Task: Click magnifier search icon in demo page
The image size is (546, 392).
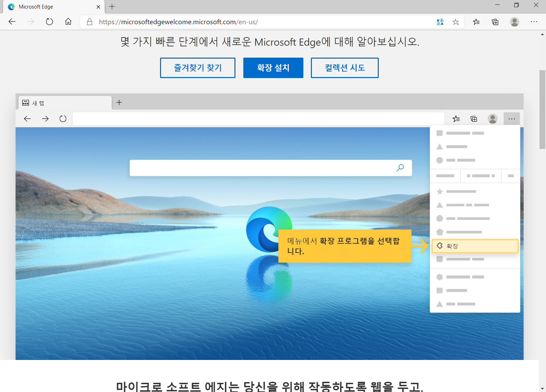Action: (400, 168)
